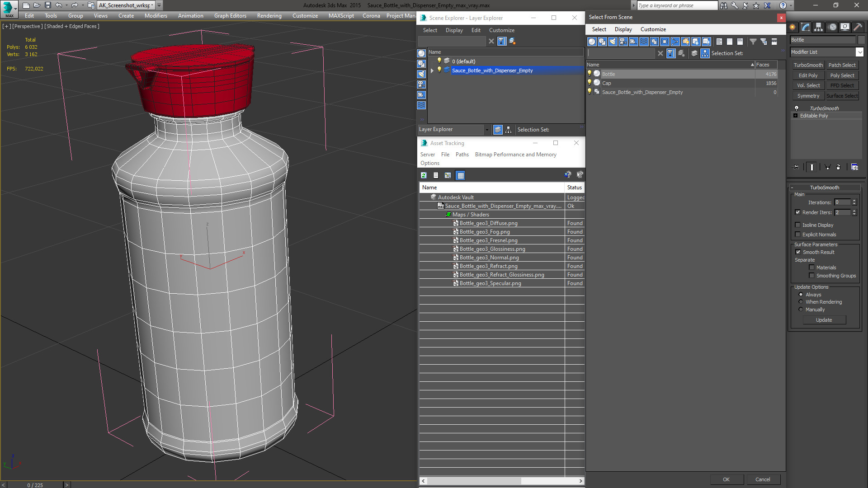
Task: Click the Bottle object color swatch
Action: pyautogui.click(x=861, y=40)
